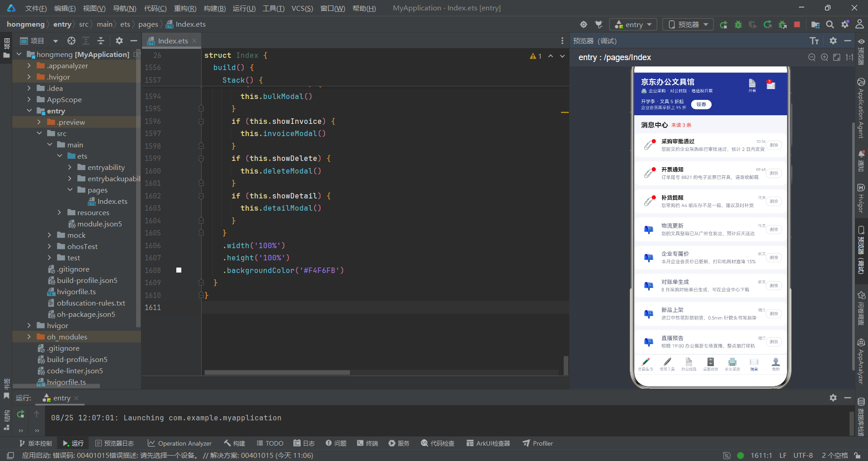Open project panel options gear

[119, 41]
